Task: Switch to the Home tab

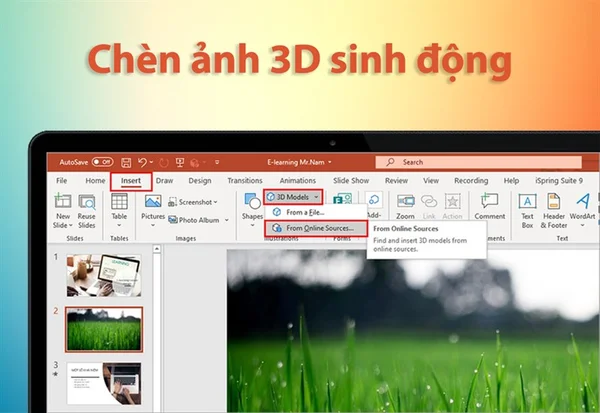Action: click(x=95, y=181)
